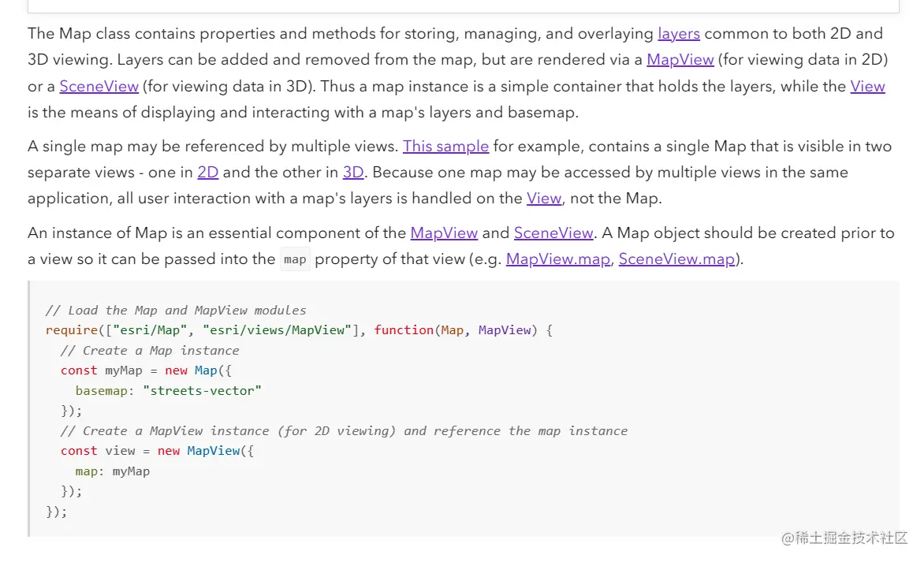Click the string "streets-vector"
The height and width of the screenshot is (562, 924).
coord(202,391)
